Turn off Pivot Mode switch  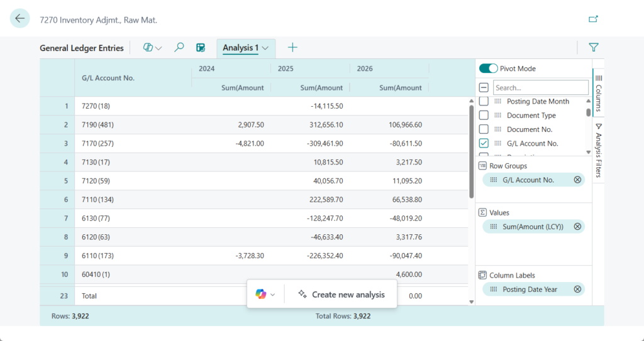click(x=489, y=68)
